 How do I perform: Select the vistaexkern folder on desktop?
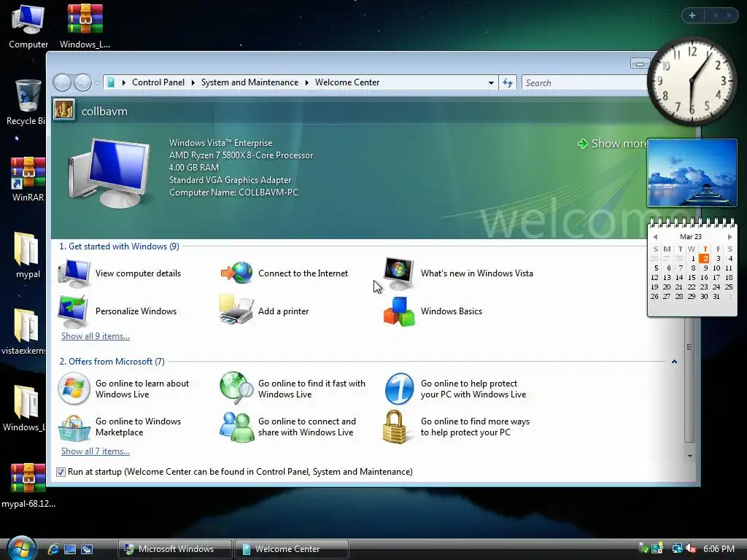(x=24, y=332)
